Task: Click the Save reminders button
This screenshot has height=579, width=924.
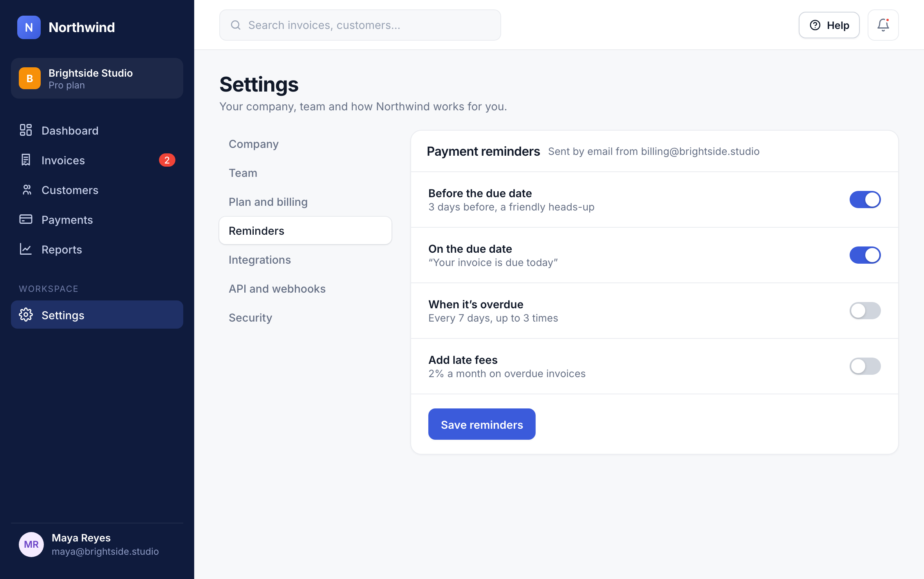Action: coord(482,424)
